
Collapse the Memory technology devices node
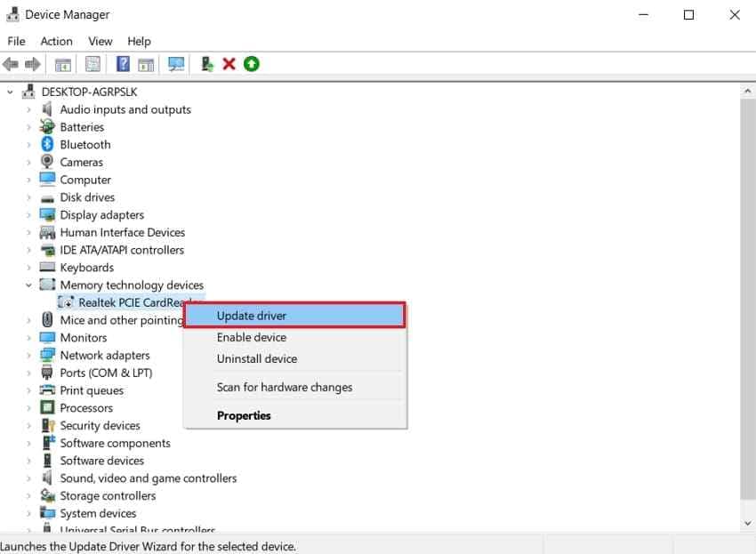(x=28, y=285)
